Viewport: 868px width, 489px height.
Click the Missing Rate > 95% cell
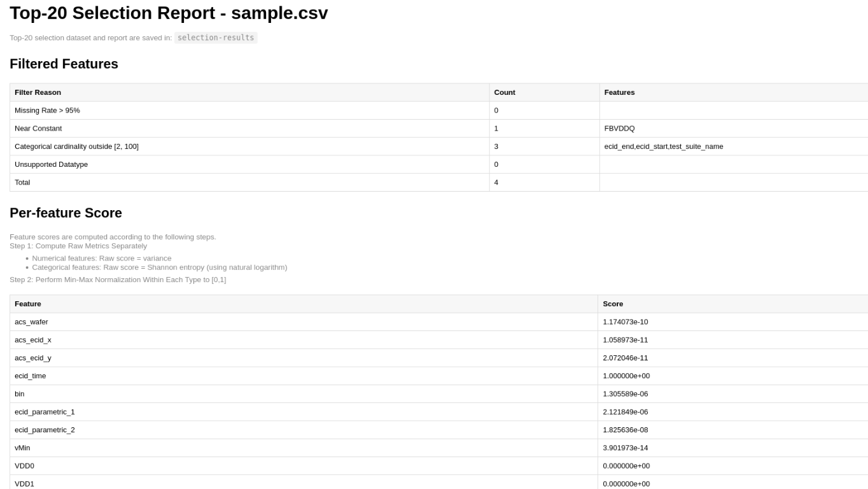tap(47, 111)
